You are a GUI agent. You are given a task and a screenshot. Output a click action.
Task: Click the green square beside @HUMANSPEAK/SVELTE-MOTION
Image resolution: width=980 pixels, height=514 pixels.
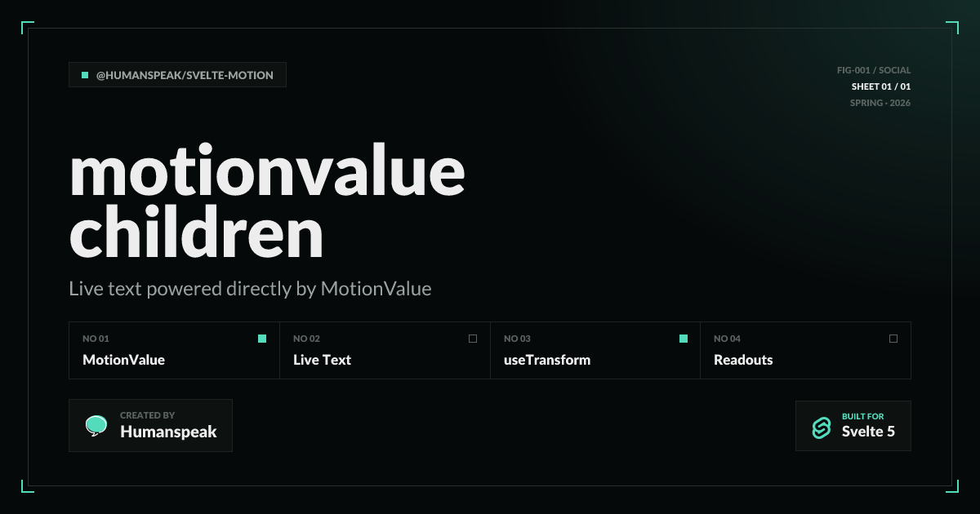pyautogui.click(x=85, y=75)
